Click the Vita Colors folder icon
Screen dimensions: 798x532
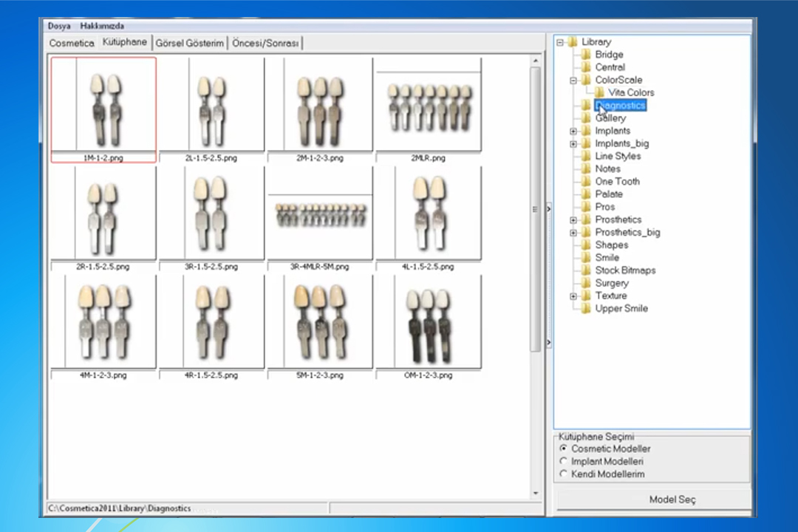click(599, 92)
